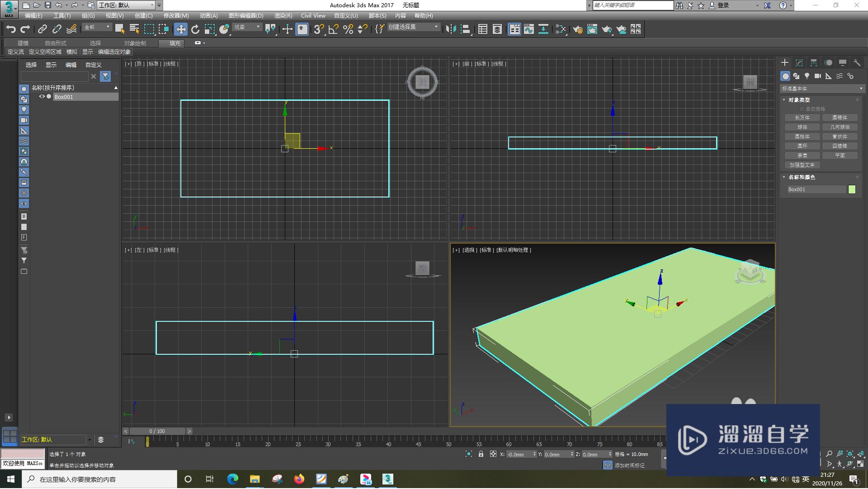Switch to the 建模 ribbon tab
Screen dimensions: 868x489
click(x=23, y=43)
